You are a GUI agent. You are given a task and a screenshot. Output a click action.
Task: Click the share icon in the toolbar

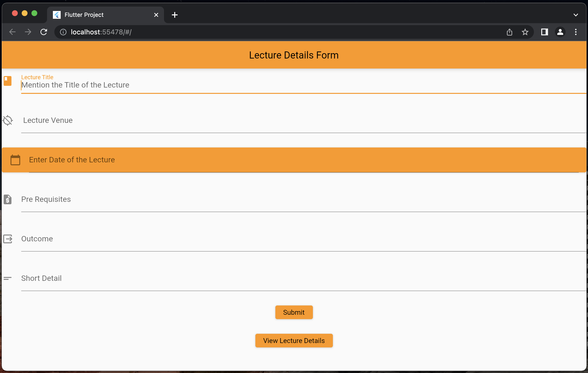[509, 32]
